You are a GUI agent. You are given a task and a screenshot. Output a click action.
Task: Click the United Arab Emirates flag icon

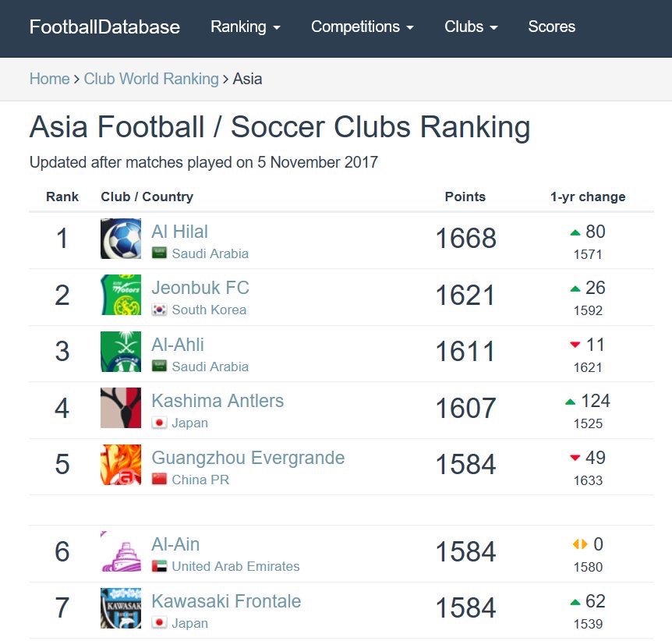tap(159, 566)
